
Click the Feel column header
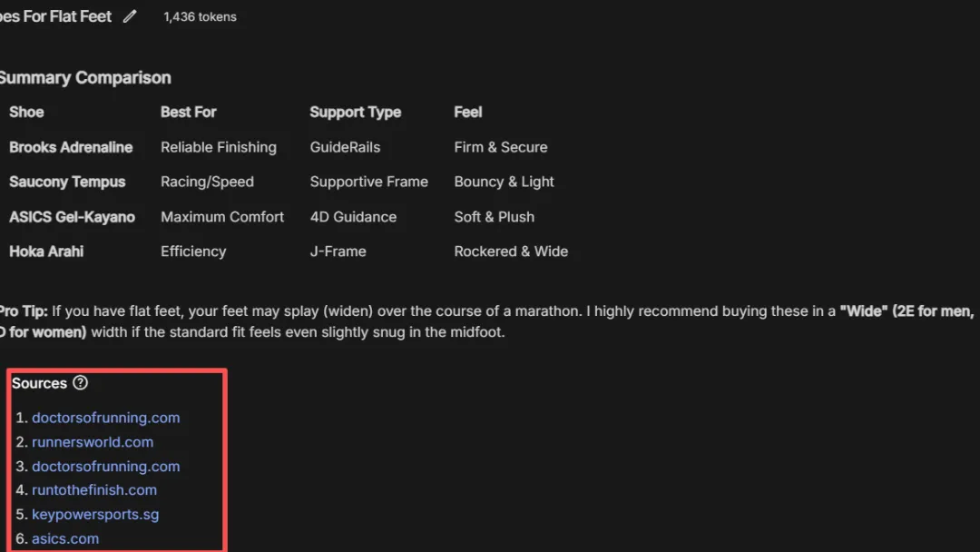(468, 112)
